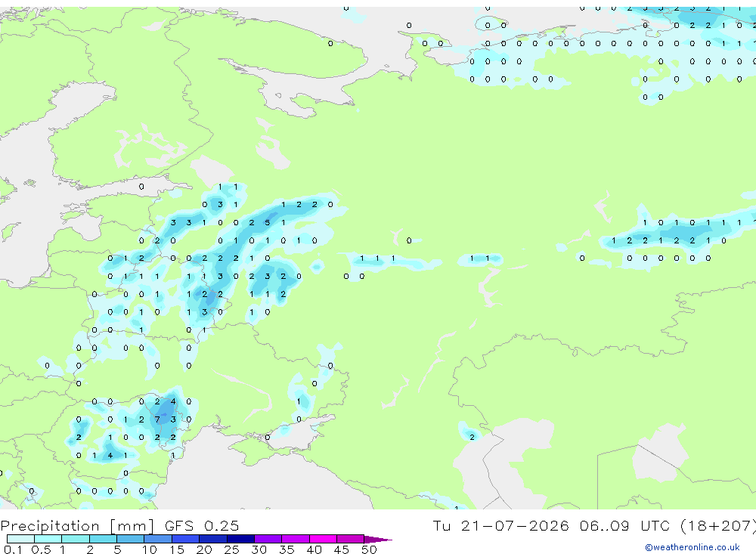This screenshot has width=756, height=554.
Task: Pick the 25–30 mm navy legend swatch
Action: pos(240,539)
